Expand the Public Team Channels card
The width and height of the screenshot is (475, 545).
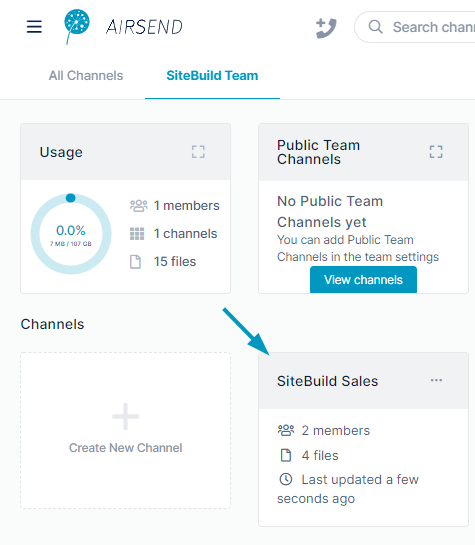pos(436,152)
